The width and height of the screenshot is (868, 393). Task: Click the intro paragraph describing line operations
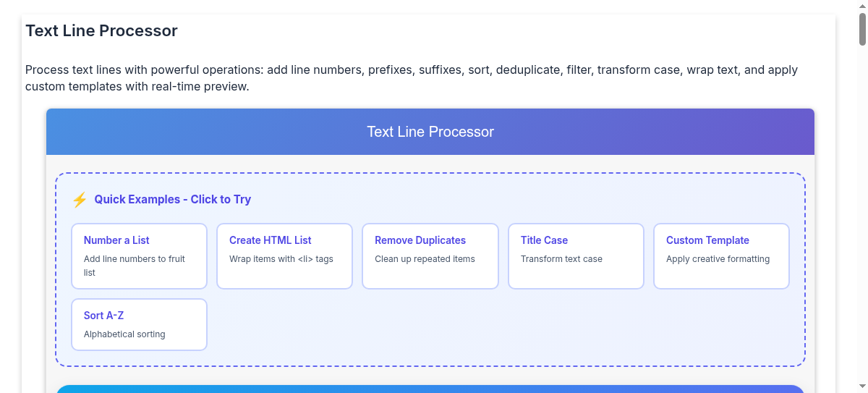(x=412, y=78)
